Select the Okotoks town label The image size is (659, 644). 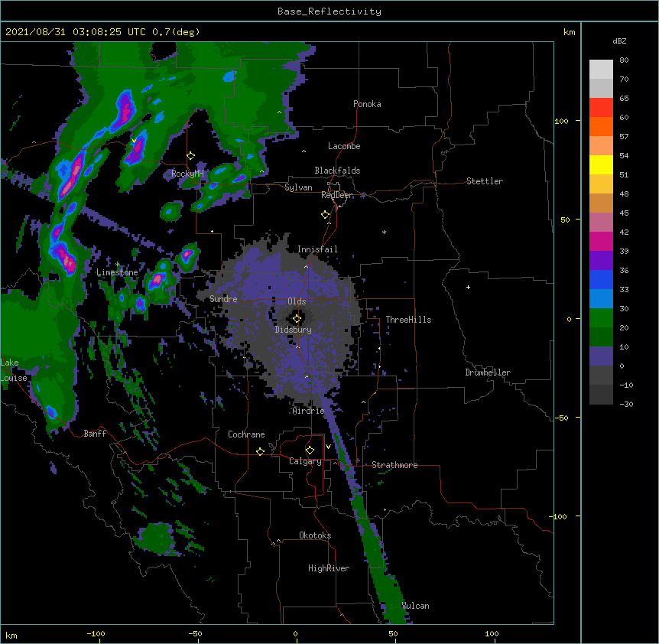tap(315, 535)
